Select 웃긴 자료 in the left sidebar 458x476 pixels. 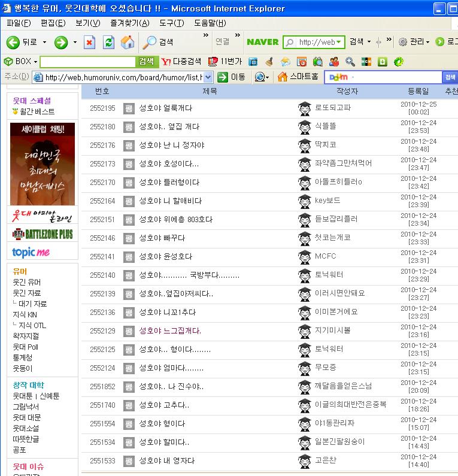tap(27, 293)
